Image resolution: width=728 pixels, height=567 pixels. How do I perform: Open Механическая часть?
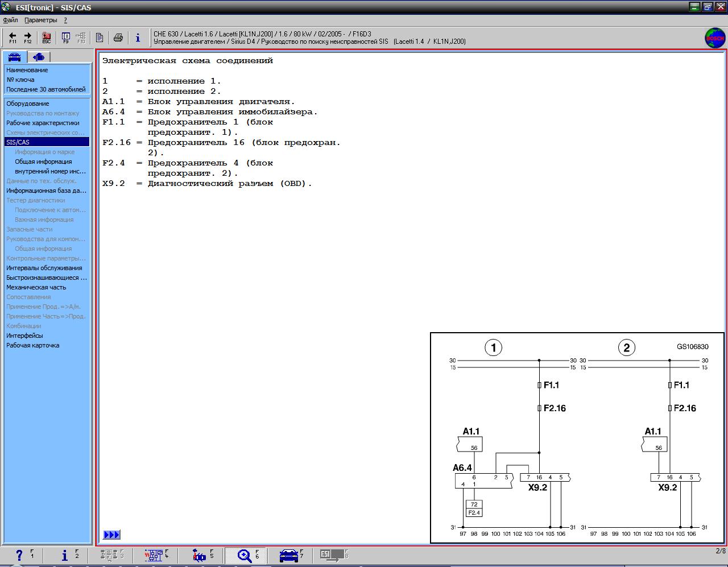(36, 287)
